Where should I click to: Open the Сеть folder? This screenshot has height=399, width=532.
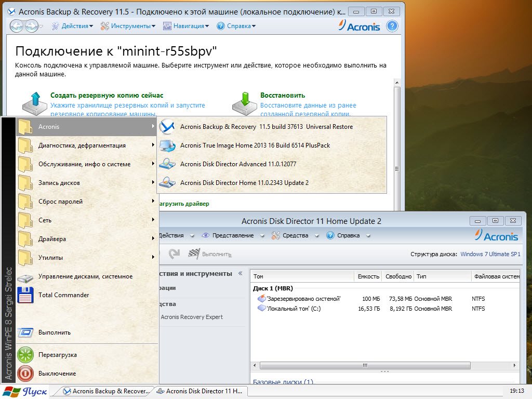[87, 220]
